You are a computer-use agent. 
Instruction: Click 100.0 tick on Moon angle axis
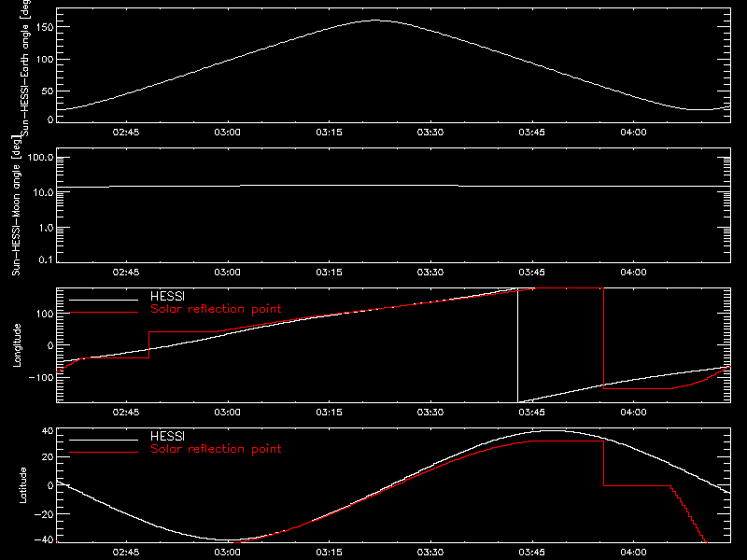(x=40, y=158)
